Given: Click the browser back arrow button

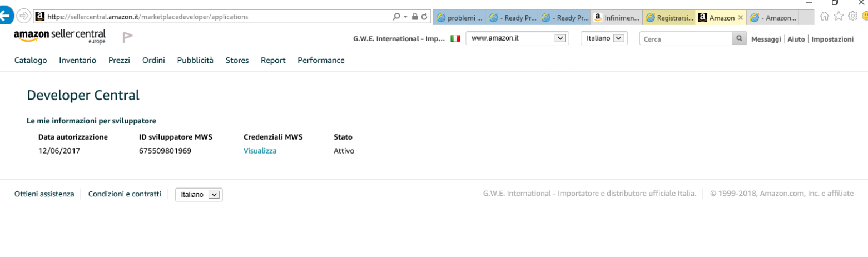Looking at the screenshot, I should 6,16.
